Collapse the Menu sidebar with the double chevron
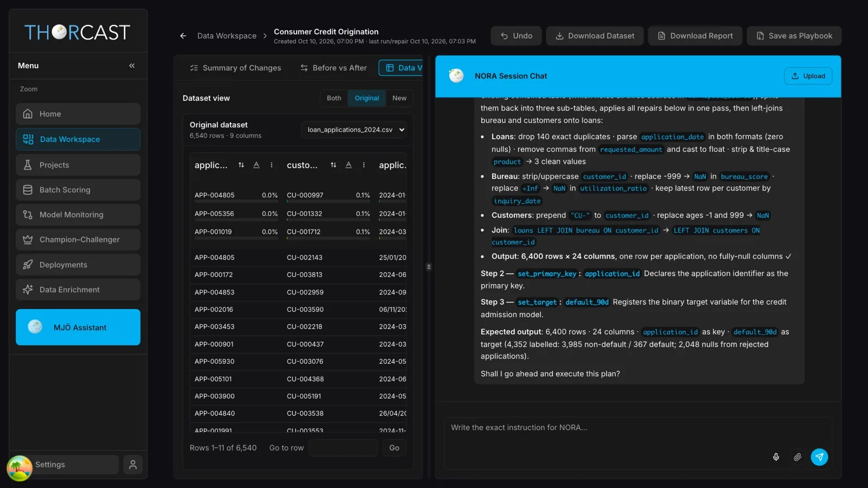Viewport: 868px width, 488px height. click(132, 66)
